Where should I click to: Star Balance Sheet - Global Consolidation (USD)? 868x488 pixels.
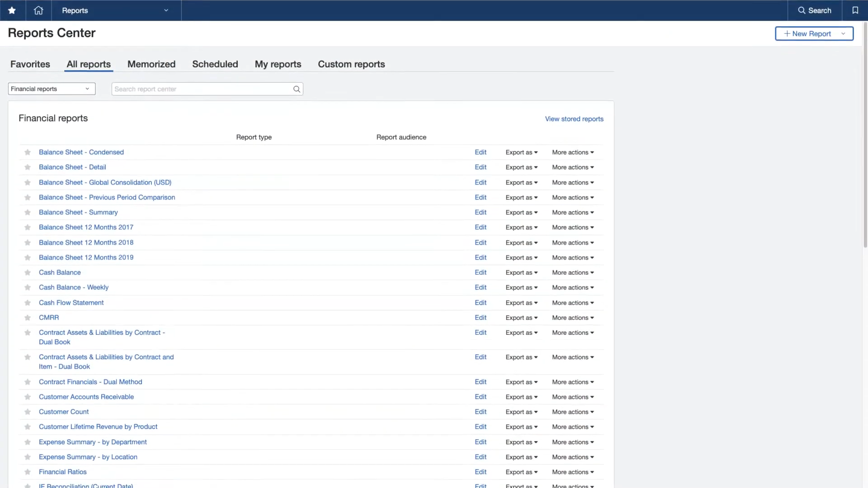[28, 183]
